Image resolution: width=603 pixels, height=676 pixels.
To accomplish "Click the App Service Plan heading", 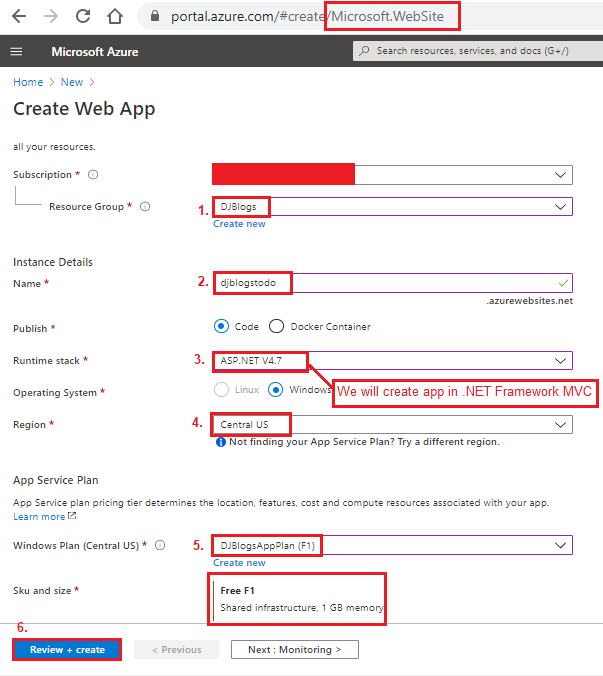I will (56, 480).
